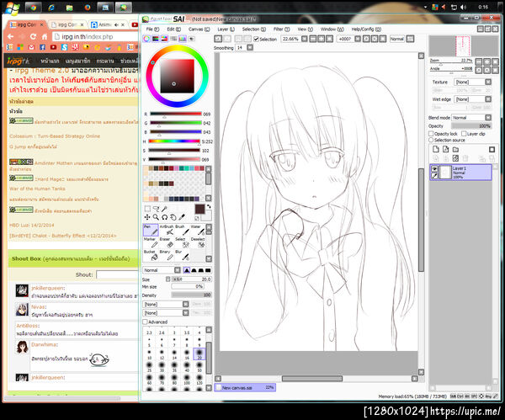The width and height of the screenshot is (505, 420).
Task: Toggle the color wheel panel icon
Action: pyautogui.click(x=146, y=39)
